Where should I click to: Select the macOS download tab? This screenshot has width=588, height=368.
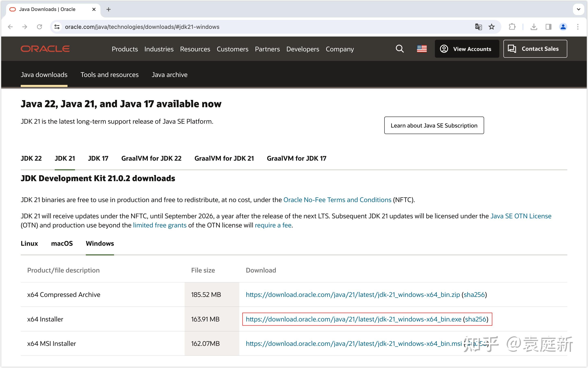62,243
